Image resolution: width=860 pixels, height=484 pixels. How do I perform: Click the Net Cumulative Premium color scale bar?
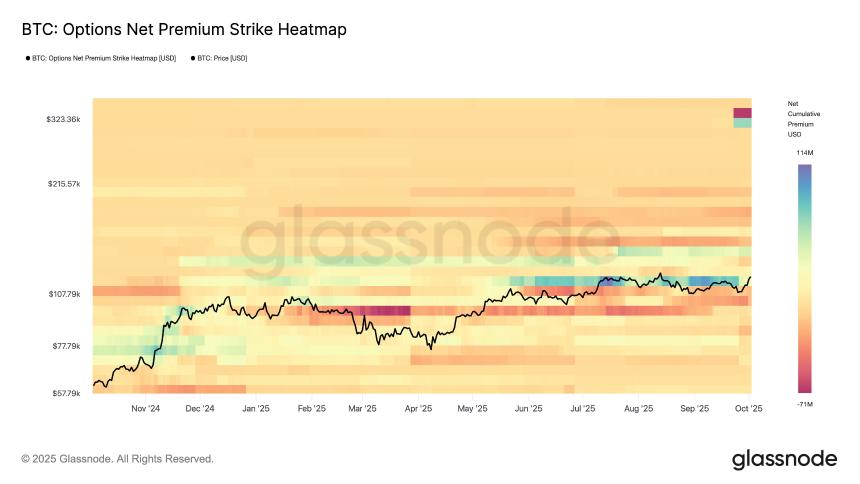pyautogui.click(x=804, y=278)
